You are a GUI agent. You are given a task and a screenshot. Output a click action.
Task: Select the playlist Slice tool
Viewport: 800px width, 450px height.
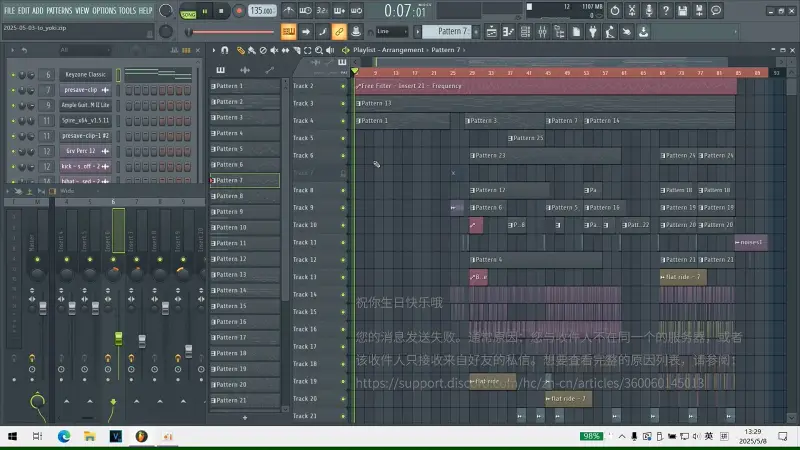[296, 50]
